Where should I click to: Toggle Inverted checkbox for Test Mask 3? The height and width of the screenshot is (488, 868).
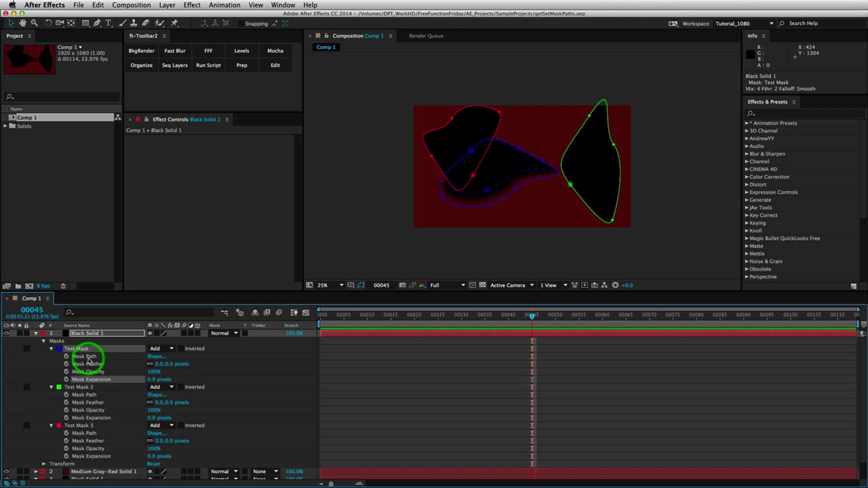point(181,426)
